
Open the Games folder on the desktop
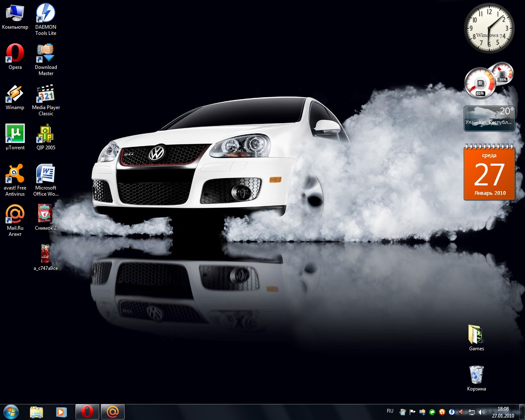click(x=476, y=335)
